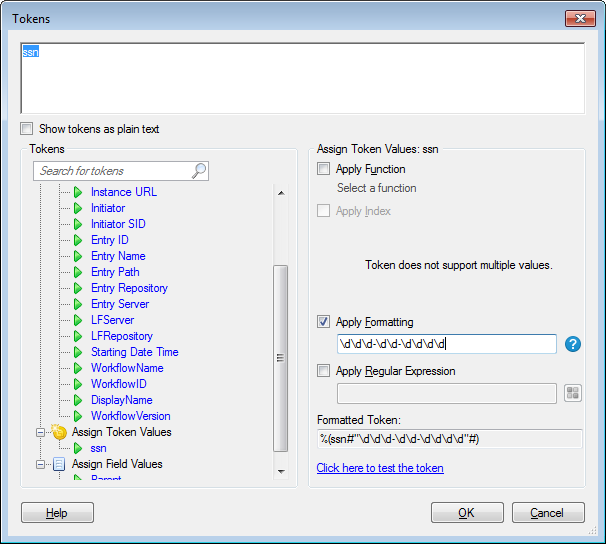Click the green arrow icon beside ssn token
The image size is (606, 544).
pos(78,448)
